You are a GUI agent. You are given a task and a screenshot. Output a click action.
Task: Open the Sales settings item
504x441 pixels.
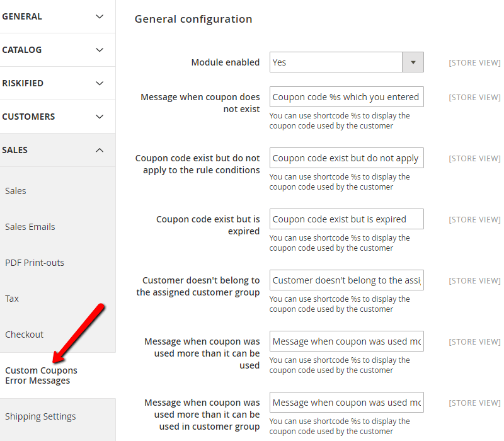click(16, 191)
